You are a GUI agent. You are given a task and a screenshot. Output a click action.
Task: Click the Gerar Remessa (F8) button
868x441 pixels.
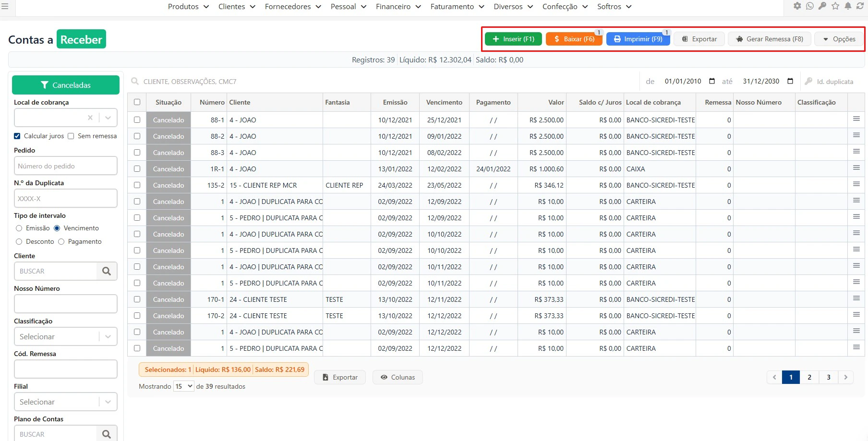(770, 39)
